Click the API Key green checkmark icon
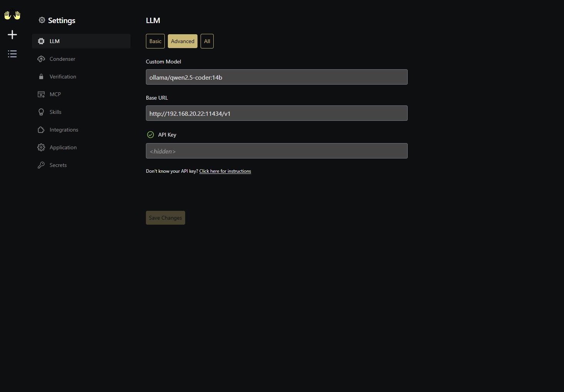The width and height of the screenshot is (564, 392). pyautogui.click(x=151, y=135)
